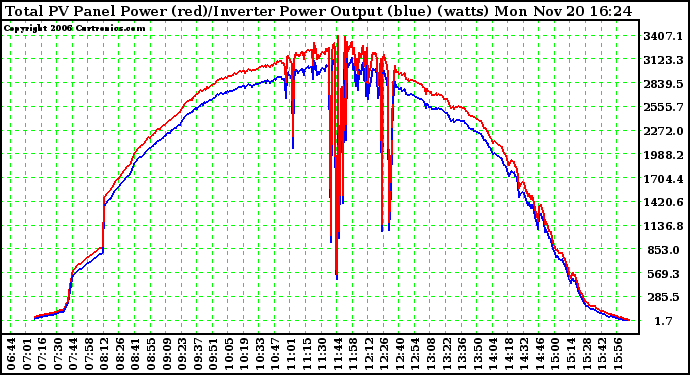
Task: Click the 569.3 y-axis label
Action: [664, 274]
